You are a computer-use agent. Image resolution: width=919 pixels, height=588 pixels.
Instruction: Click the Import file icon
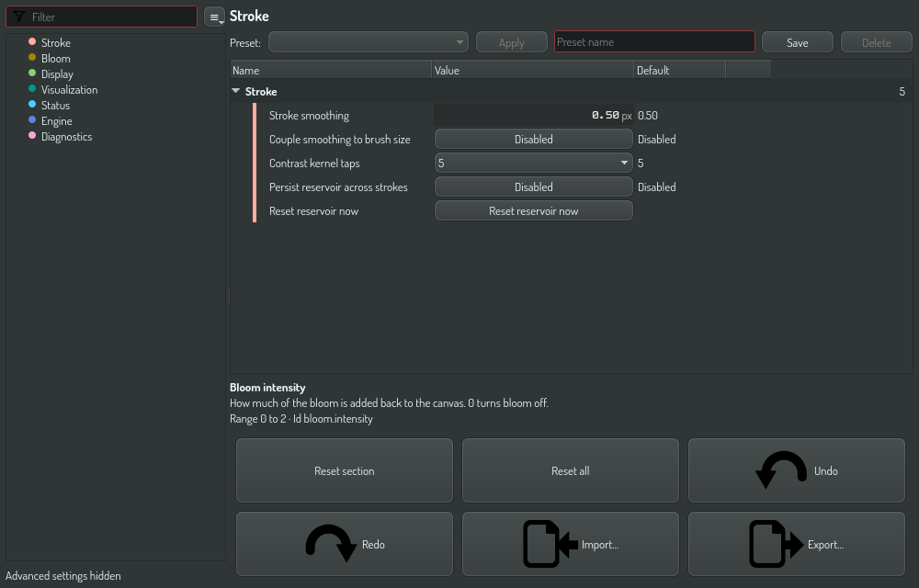[x=550, y=544]
